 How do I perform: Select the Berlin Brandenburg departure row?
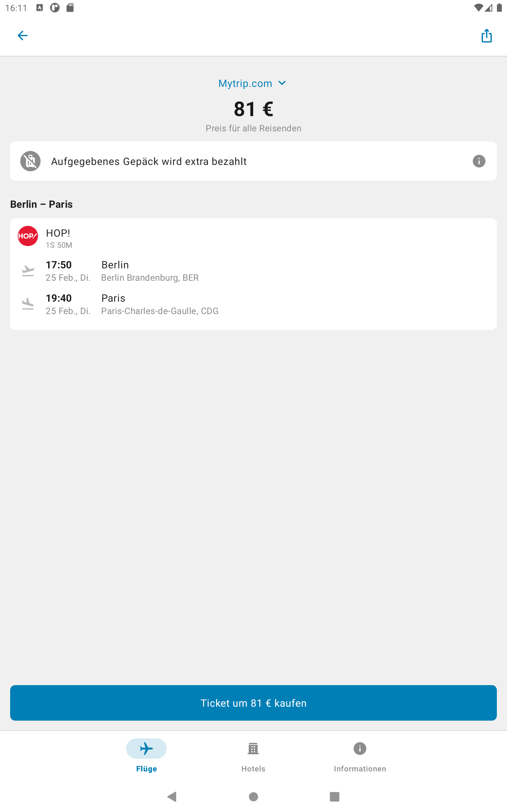click(253, 271)
